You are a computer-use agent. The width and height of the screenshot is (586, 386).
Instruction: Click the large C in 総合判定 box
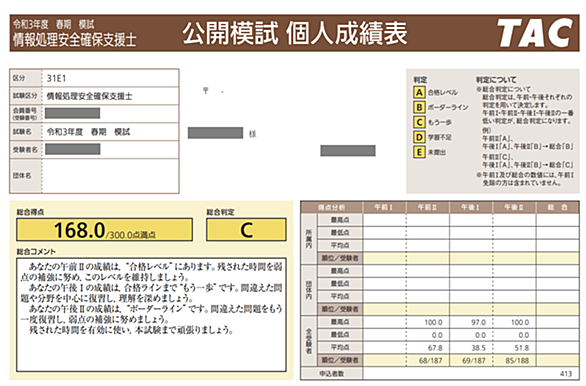tap(247, 230)
